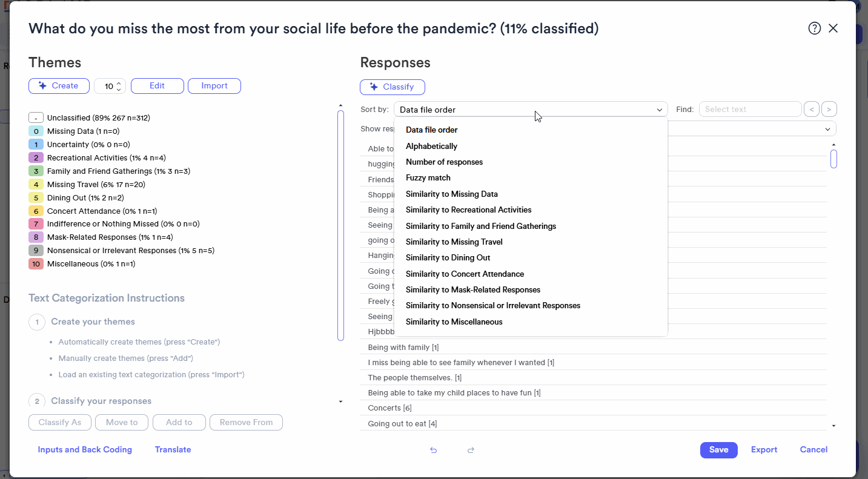The width and height of the screenshot is (868, 479).
Task: Open the help question mark icon
Action: [x=815, y=28]
